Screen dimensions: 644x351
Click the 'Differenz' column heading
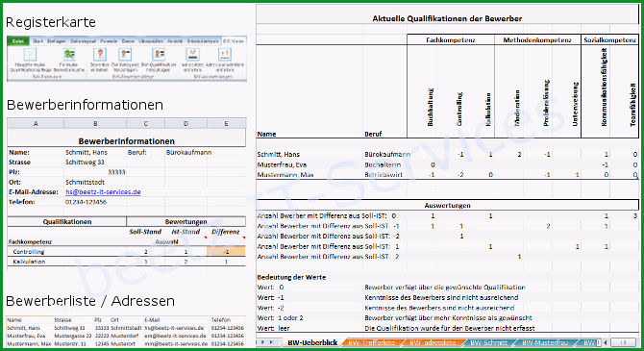(x=226, y=232)
